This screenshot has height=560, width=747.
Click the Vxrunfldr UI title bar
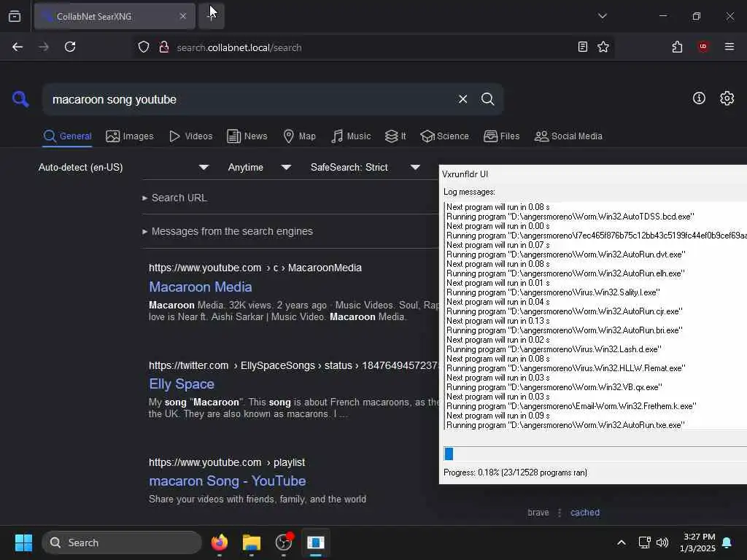[592, 174]
